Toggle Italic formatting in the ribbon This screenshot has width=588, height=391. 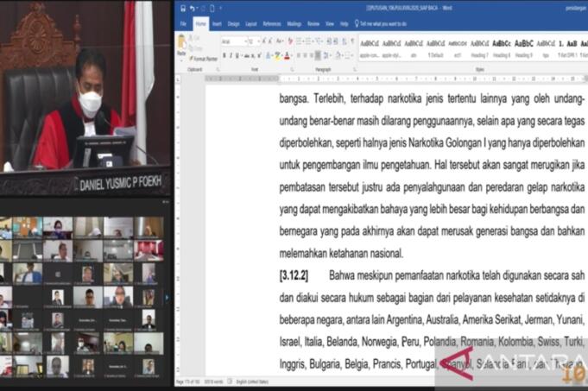tap(231, 55)
